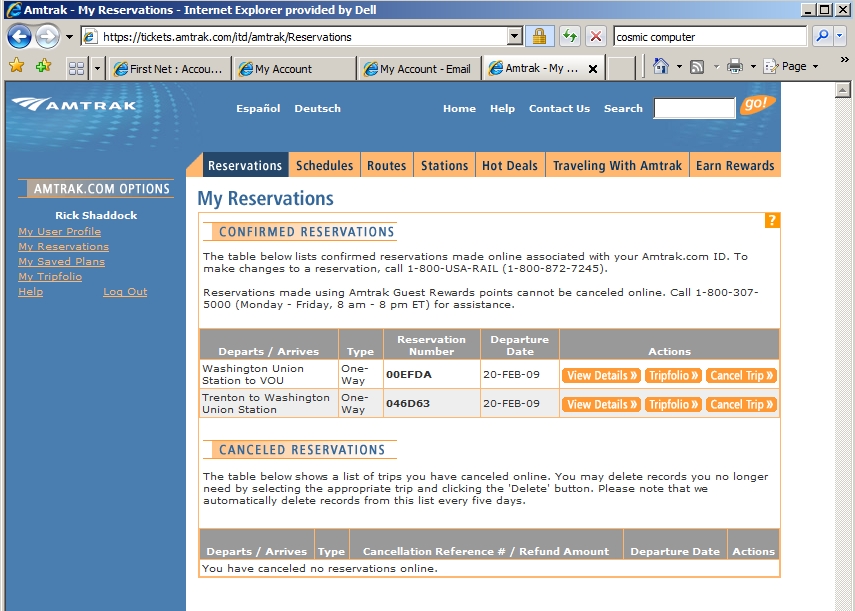This screenshot has height=611, width=855.
Task: Click the Favorites Center star icon
Action: (x=17, y=66)
